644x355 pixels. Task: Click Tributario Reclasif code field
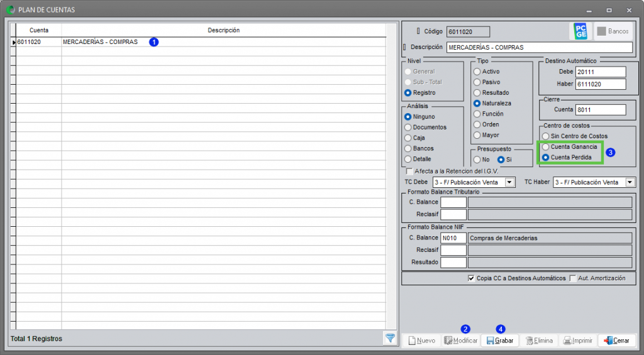[453, 214]
